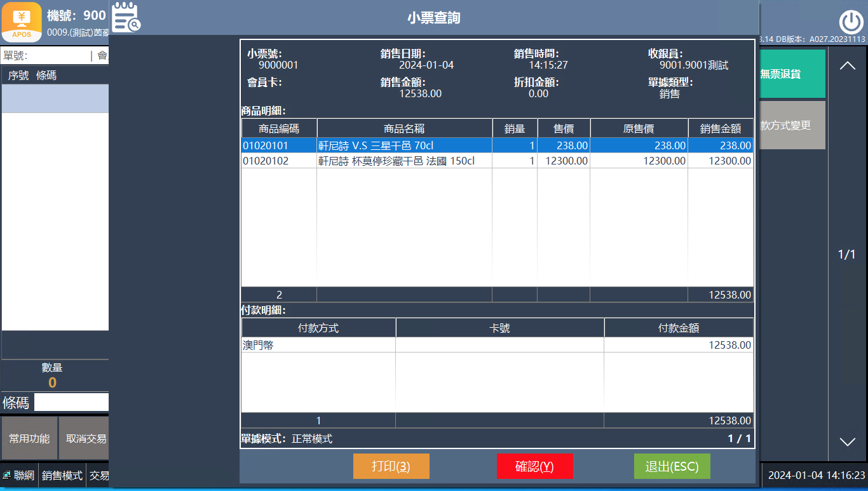Viewport: 868px width, 491px height.
Task: Click the 銷售模式 status bar item
Action: point(62,475)
